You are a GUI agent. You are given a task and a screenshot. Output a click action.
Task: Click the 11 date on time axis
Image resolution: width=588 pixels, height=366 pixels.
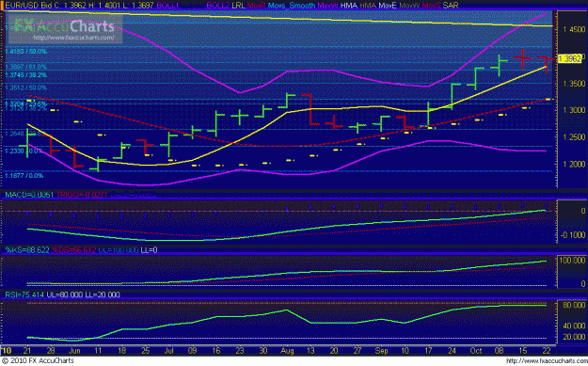coord(98,351)
